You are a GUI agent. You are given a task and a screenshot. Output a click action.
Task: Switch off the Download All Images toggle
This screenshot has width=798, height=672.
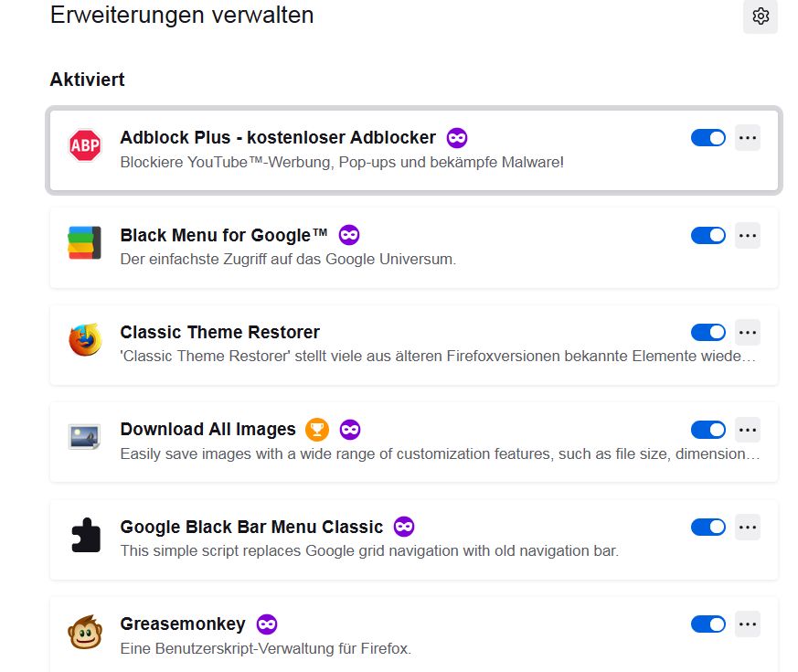(x=708, y=430)
